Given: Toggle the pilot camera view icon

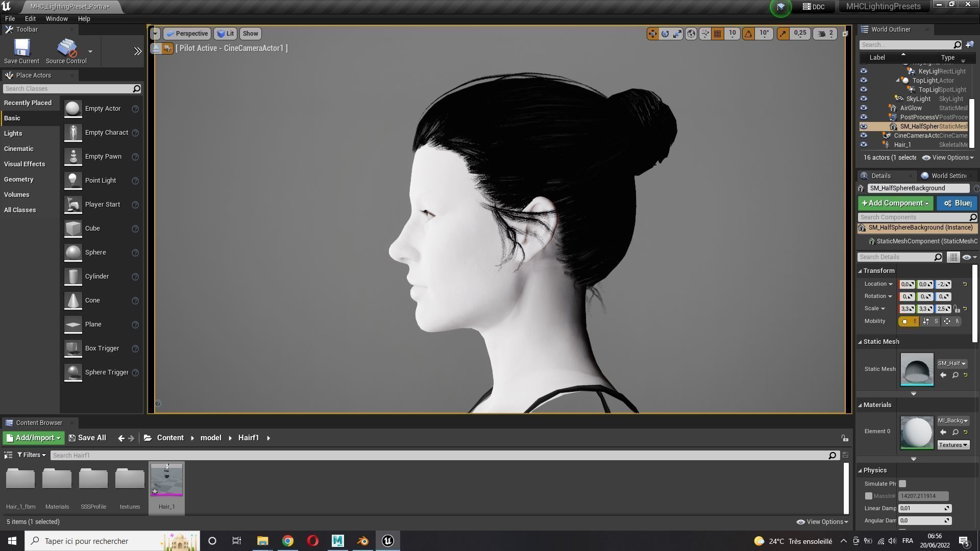Looking at the screenshot, I should pyautogui.click(x=168, y=48).
